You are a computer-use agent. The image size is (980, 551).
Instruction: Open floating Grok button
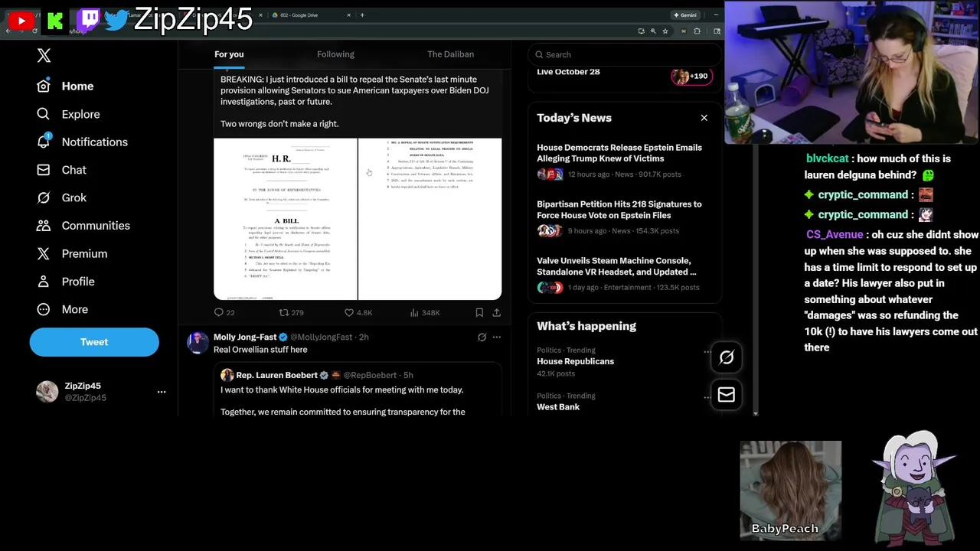[726, 357]
